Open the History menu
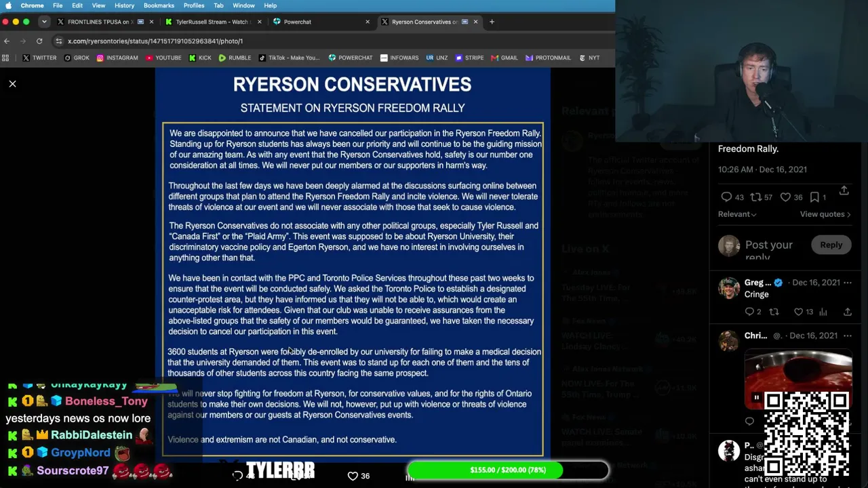The height and width of the screenshot is (488, 868). click(124, 5)
